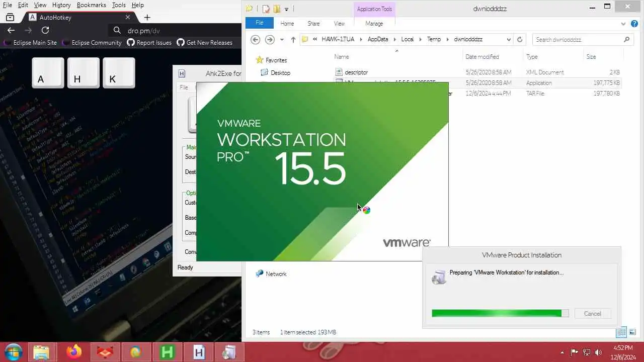The image size is (644, 362).
Task: Click the clock showing 4:52 PM
Action: 623,347
